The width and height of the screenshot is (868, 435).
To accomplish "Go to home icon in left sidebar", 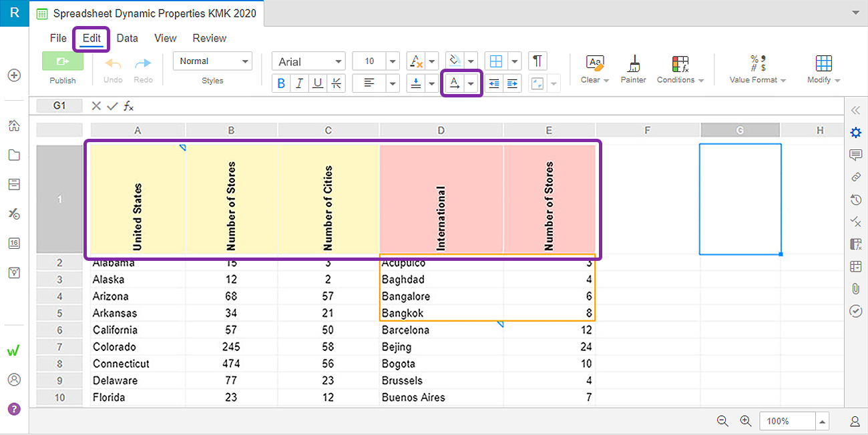I will [14, 125].
